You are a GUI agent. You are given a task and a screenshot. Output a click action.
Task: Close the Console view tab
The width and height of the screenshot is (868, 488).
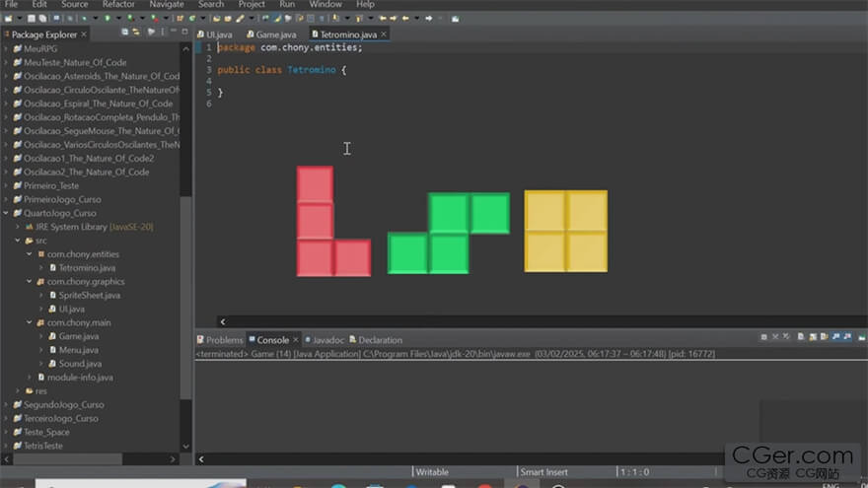(296, 340)
